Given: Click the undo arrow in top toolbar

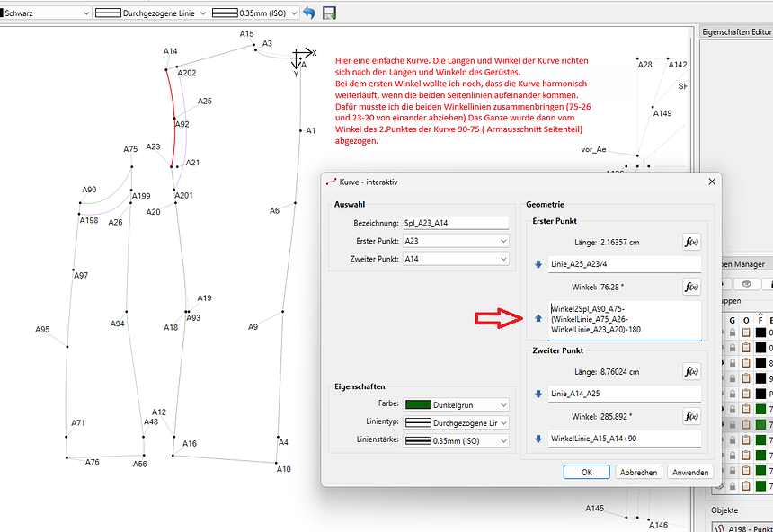Looking at the screenshot, I should (309, 13).
